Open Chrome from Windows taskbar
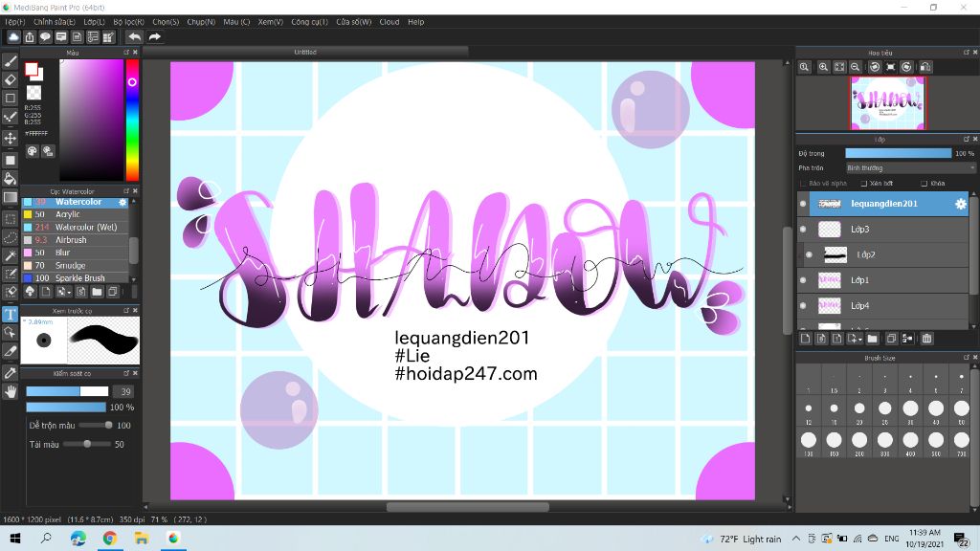The width and height of the screenshot is (980, 551). (x=110, y=539)
